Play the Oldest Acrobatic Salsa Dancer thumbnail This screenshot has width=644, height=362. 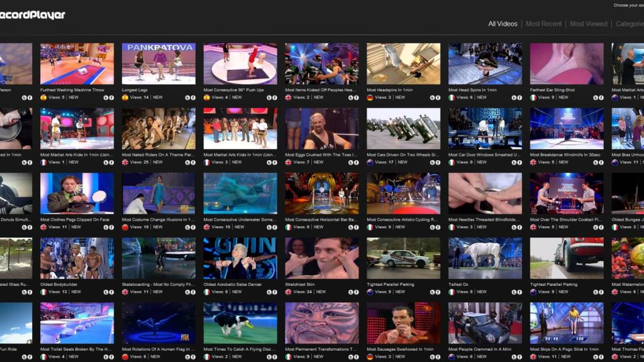click(x=240, y=258)
